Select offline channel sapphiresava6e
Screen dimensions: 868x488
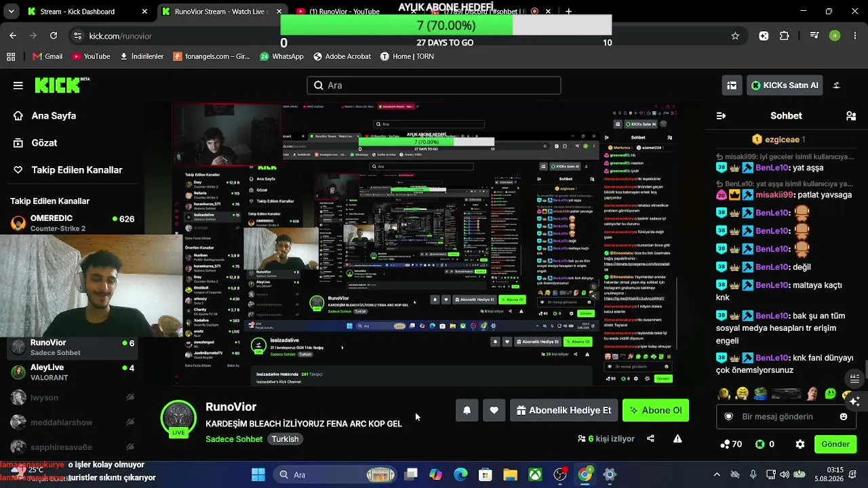pos(72,447)
